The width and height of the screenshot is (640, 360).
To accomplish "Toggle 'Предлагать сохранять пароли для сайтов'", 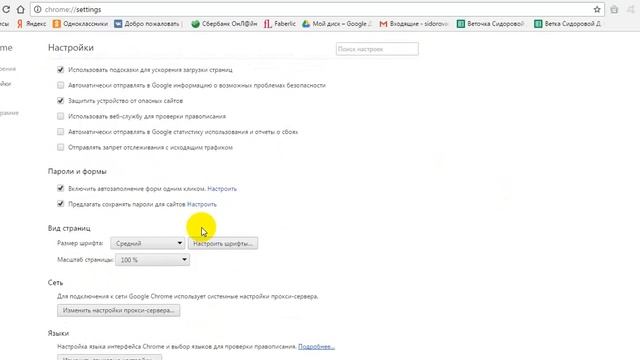I will [x=60, y=204].
